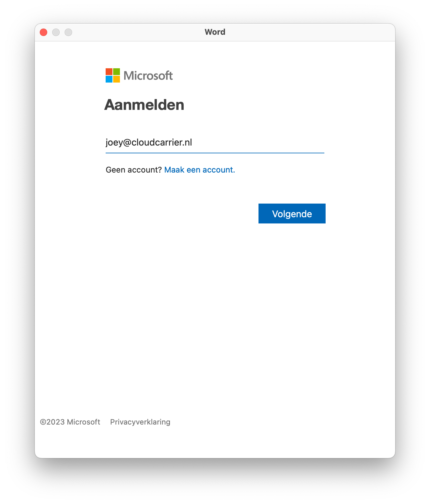Place cursor in joey@cloudcarrier.nl text
Screen dimensions: 430x504
pos(149,142)
